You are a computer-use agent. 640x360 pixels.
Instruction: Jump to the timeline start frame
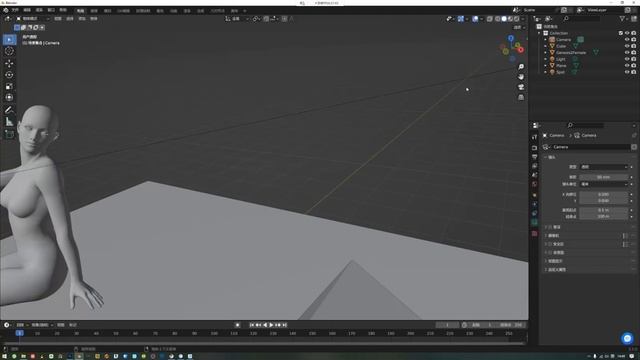252,325
